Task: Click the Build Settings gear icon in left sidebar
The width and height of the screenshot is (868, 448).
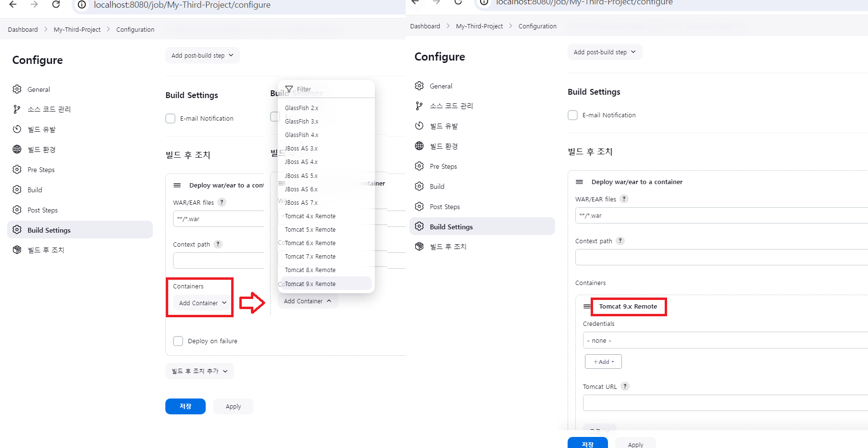Action: 17,230
